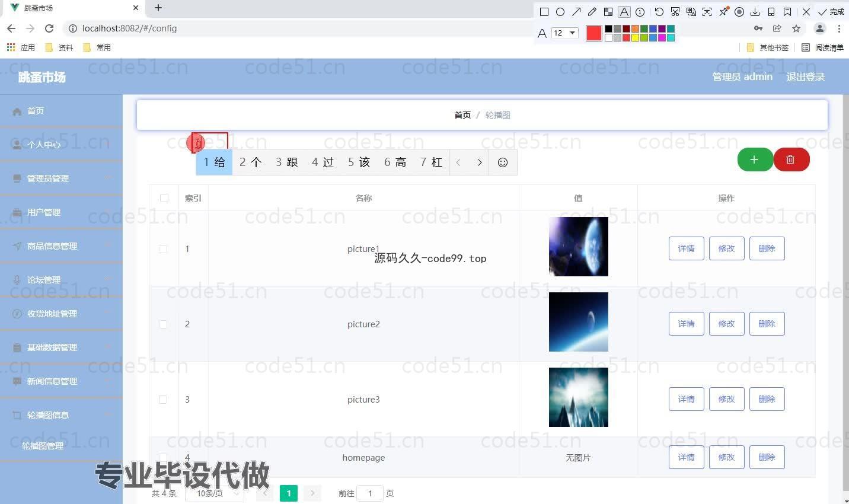Image resolution: width=849 pixels, height=504 pixels.
Task: Click the current red color swatch
Action: click(x=594, y=33)
